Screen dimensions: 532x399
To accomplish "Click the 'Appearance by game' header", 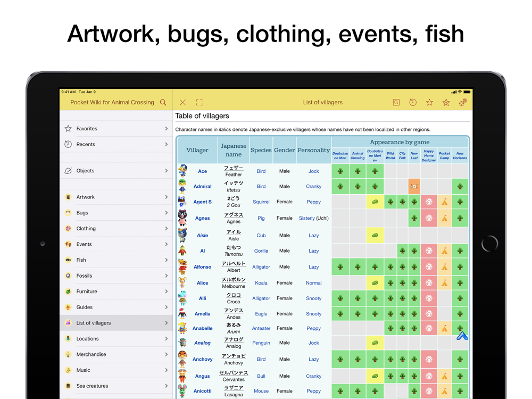I will coord(400,142).
